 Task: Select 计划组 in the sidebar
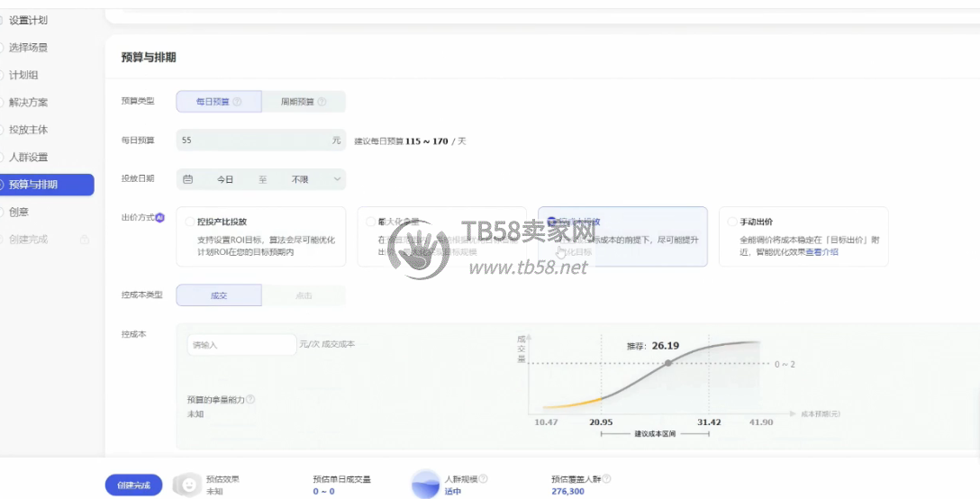(x=23, y=75)
